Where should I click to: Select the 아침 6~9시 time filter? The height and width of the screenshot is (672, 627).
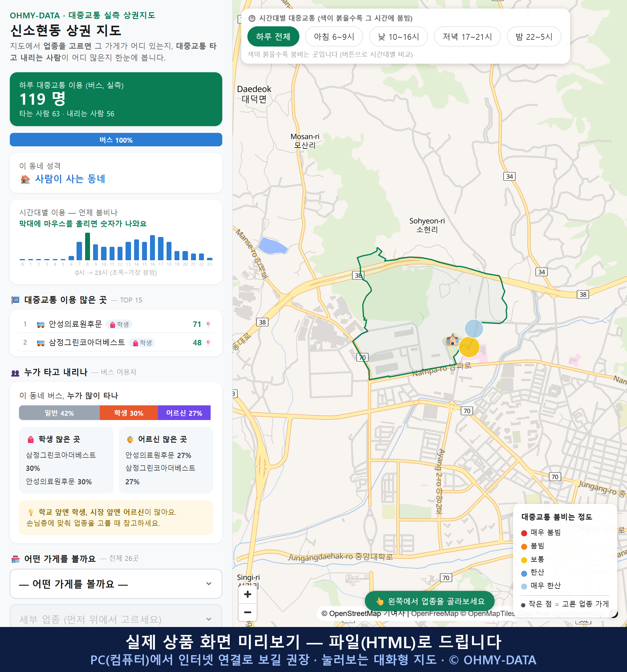pos(334,36)
